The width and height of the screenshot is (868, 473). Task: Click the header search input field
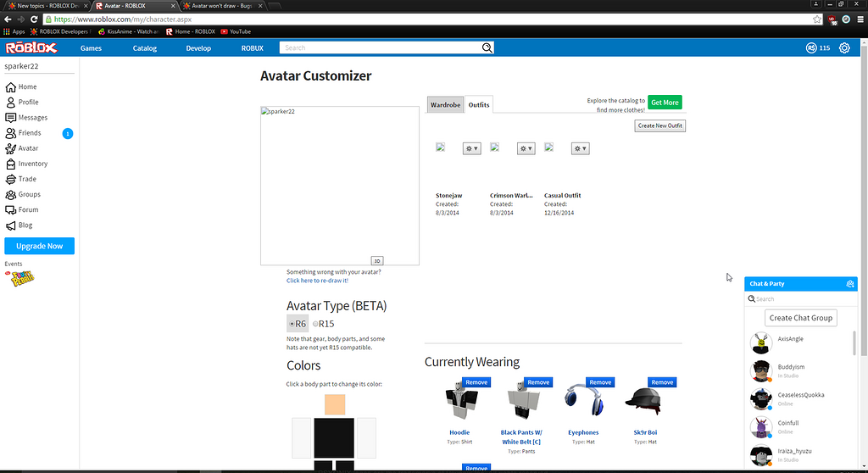point(381,47)
